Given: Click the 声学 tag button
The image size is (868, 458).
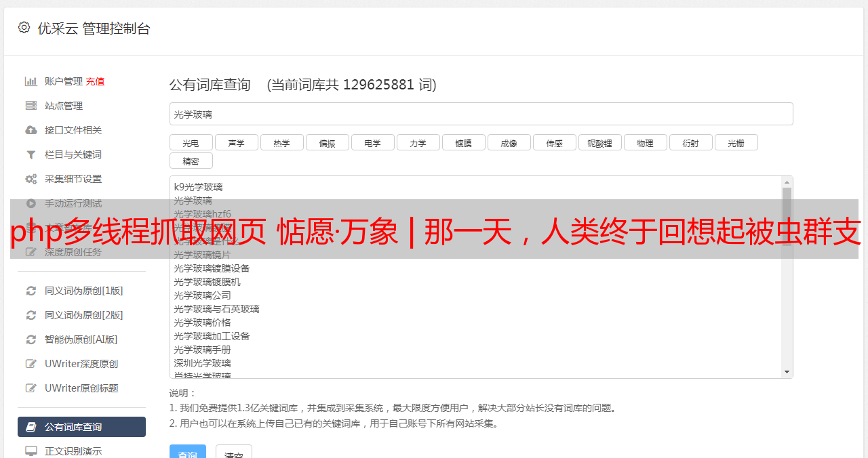Looking at the screenshot, I should pos(236,142).
